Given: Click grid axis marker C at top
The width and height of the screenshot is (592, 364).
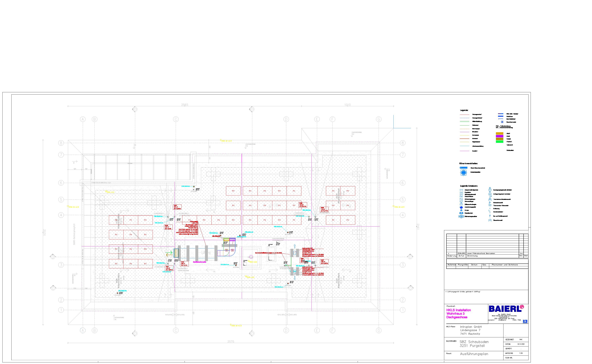Looking at the screenshot, I should point(176,119).
